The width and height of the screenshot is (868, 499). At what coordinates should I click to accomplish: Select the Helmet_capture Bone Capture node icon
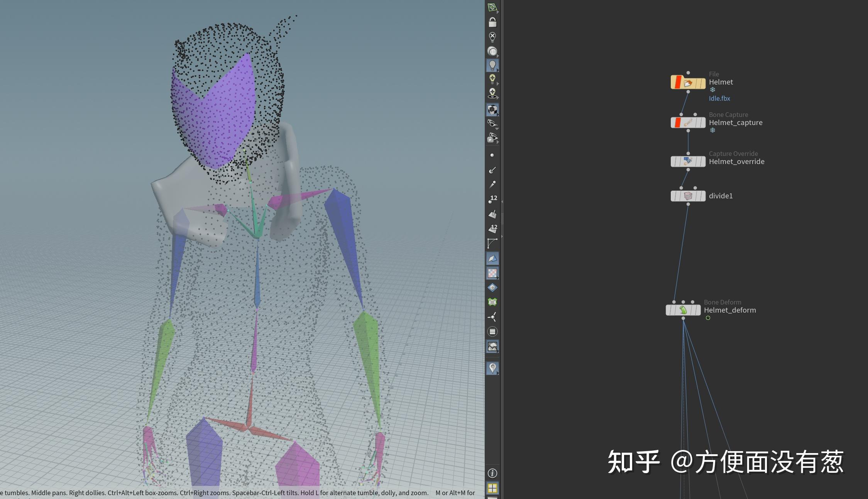688,123
